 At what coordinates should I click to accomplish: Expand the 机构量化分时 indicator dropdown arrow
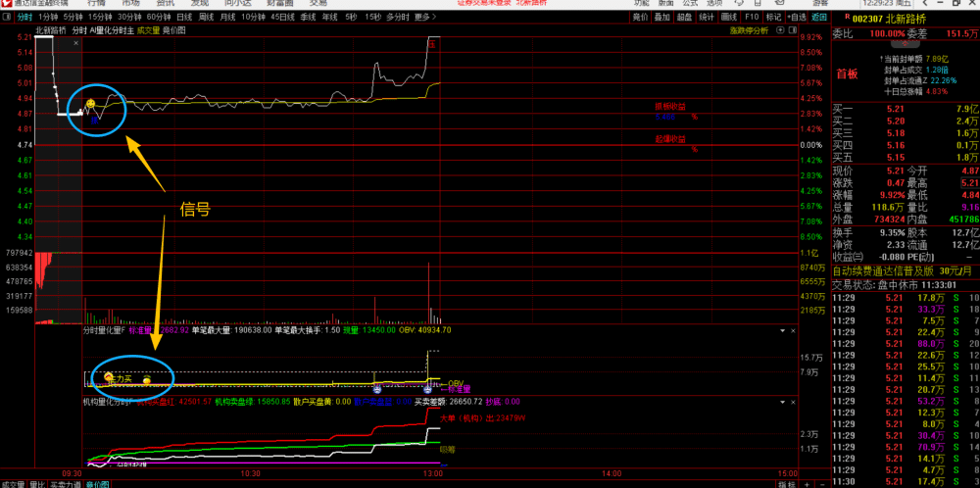pyautogui.click(x=782, y=401)
